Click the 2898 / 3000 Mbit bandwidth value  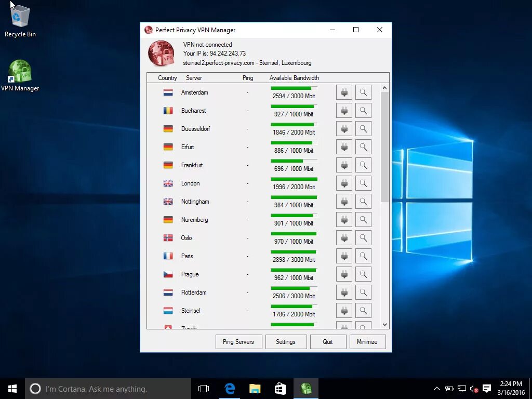point(294,260)
